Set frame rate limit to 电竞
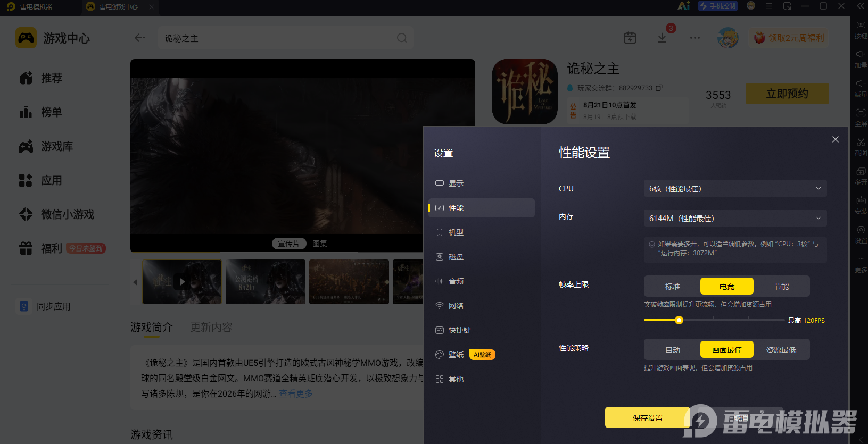868x444 pixels. [x=727, y=287]
